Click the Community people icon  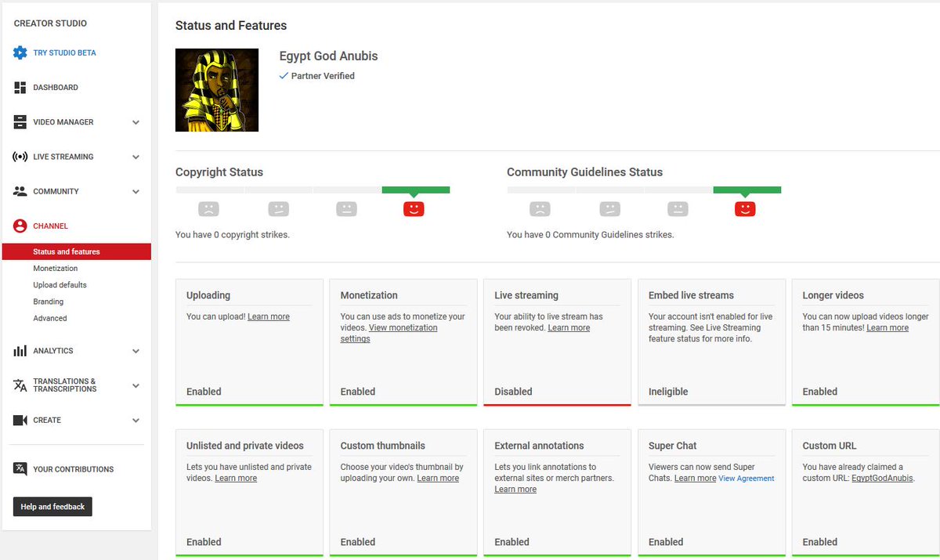(20, 191)
